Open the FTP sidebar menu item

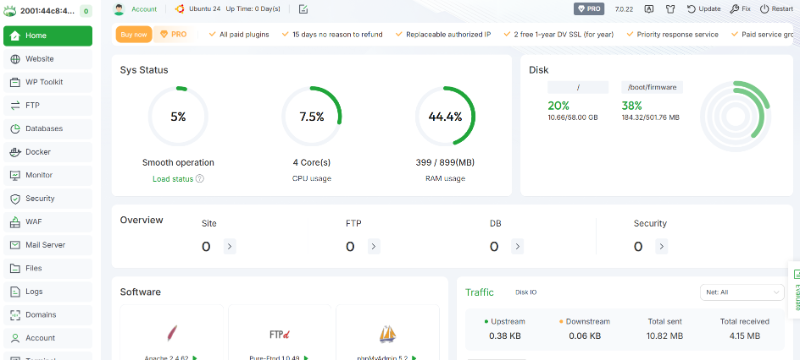47,106
